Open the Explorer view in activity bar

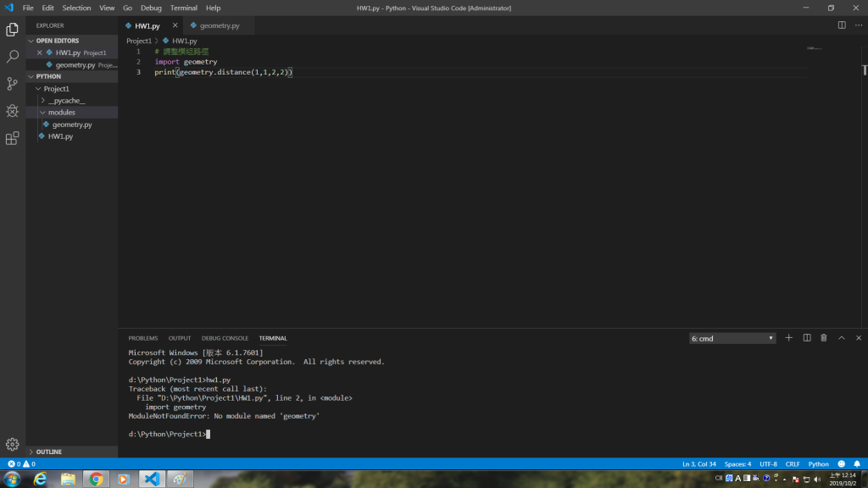point(12,30)
